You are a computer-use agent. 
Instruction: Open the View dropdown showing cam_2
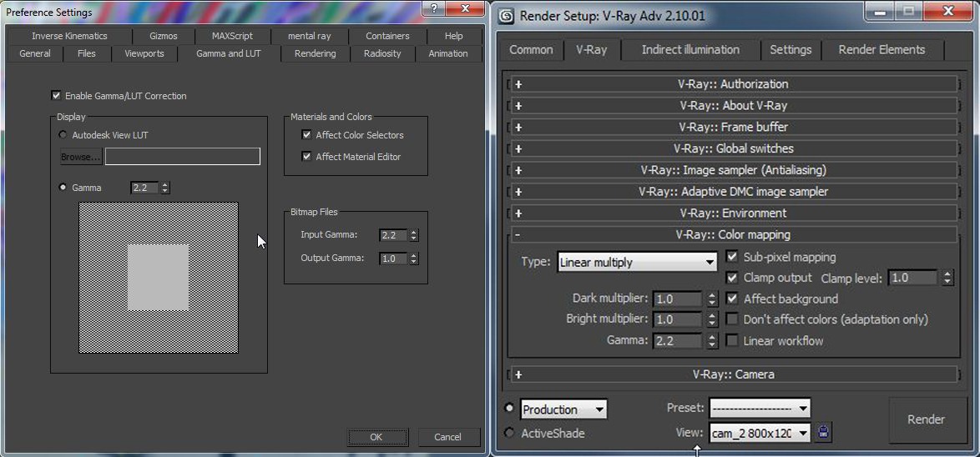760,432
